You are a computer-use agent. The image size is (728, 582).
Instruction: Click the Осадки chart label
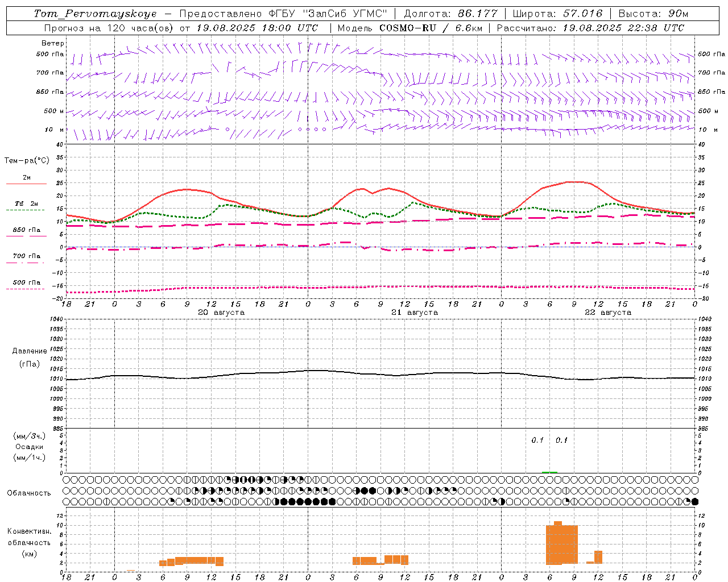coord(29,447)
